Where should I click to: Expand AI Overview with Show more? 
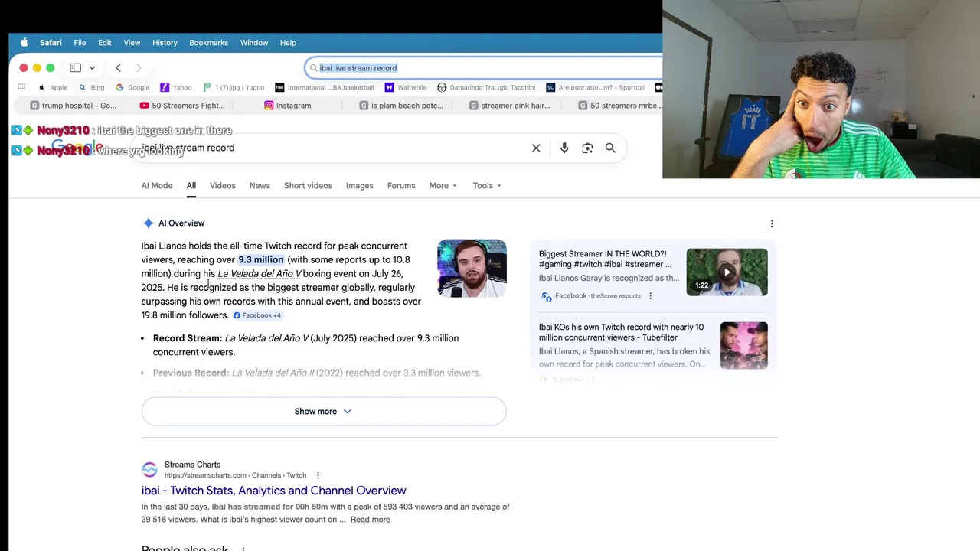(324, 411)
